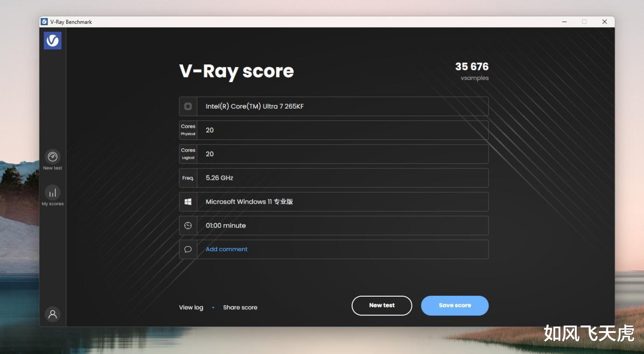Viewport: 644px width, 354px height.
Task: Open the View log link
Action: [x=191, y=307]
